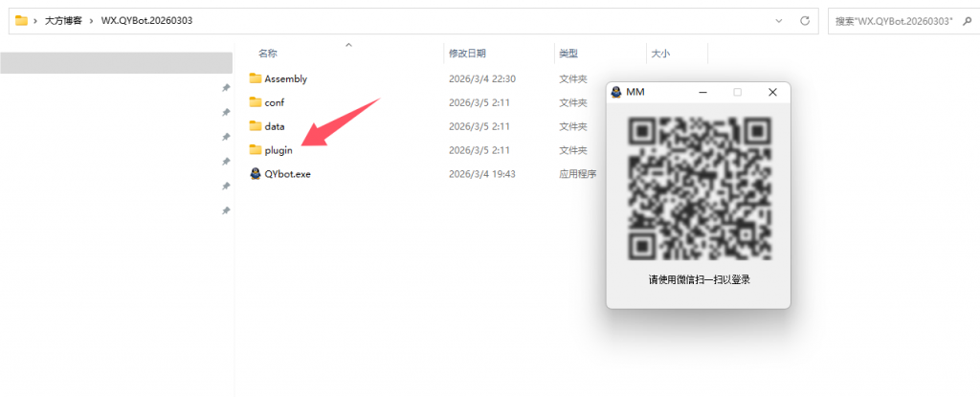Sort by 修改日期 column header
The image size is (980, 397).
pyautogui.click(x=467, y=54)
